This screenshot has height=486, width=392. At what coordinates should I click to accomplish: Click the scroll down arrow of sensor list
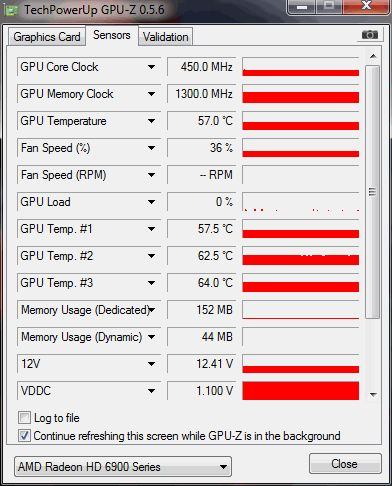click(373, 395)
